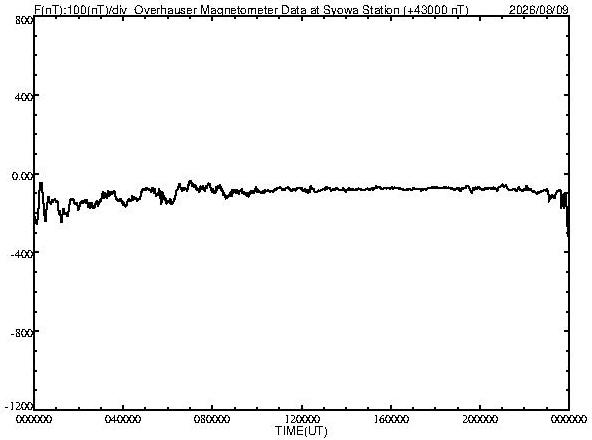The width and height of the screenshot is (592, 440).
Task: Click the 400 y-axis tick label
Action: click(x=23, y=97)
